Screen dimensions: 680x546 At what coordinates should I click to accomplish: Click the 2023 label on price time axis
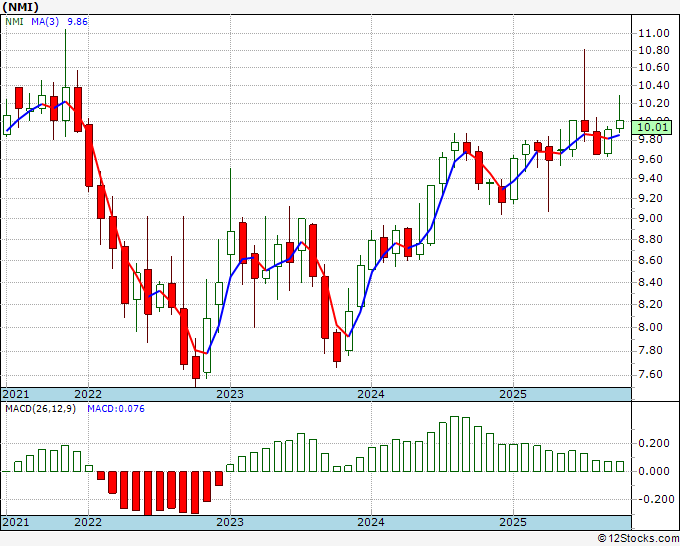[x=230, y=394]
